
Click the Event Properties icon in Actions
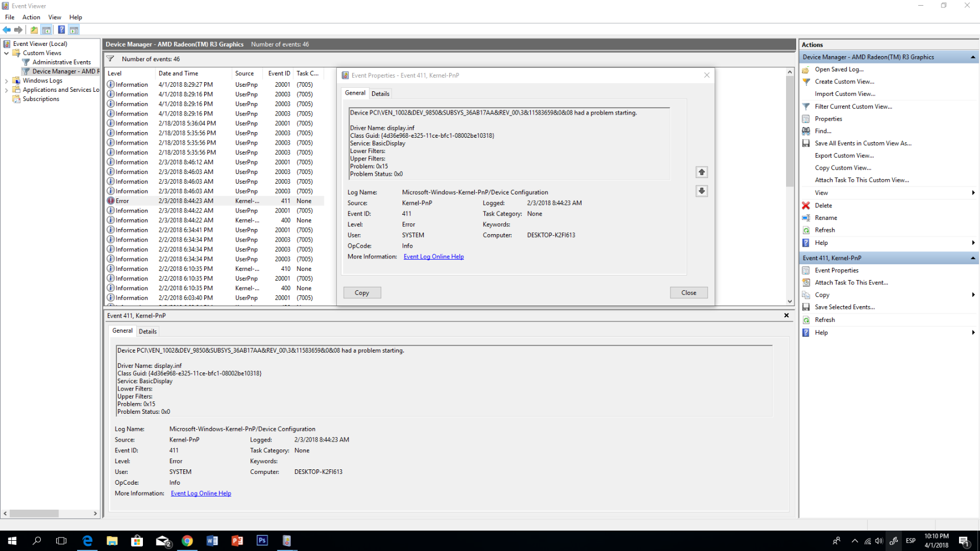pyautogui.click(x=806, y=270)
